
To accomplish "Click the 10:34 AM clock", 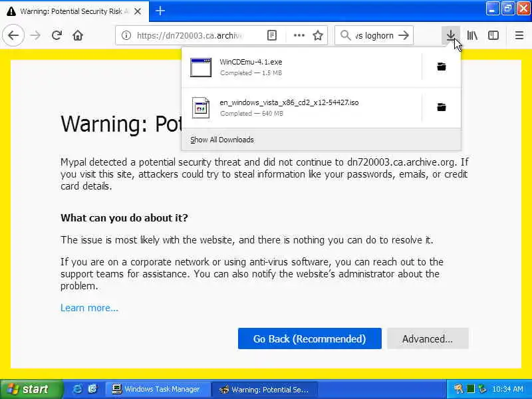I will click(x=507, y=389).
